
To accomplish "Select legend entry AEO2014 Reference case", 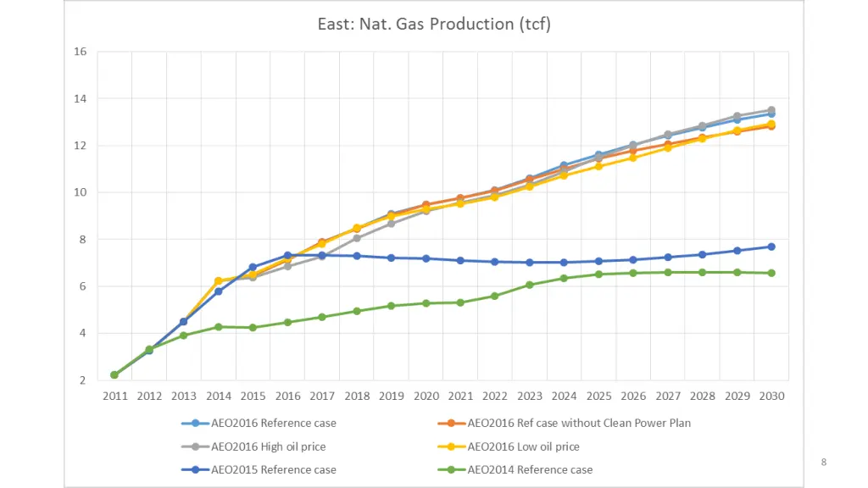I will (515, 469).
